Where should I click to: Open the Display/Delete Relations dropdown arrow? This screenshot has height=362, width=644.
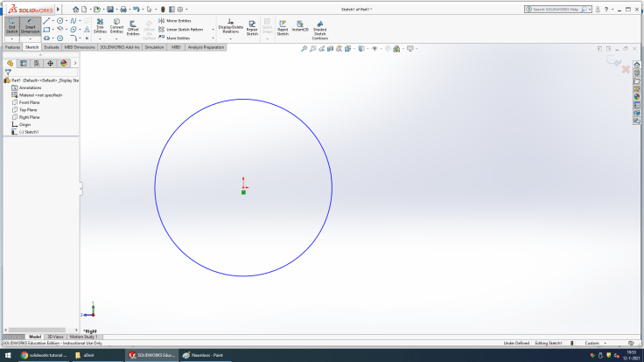point(230,38)
